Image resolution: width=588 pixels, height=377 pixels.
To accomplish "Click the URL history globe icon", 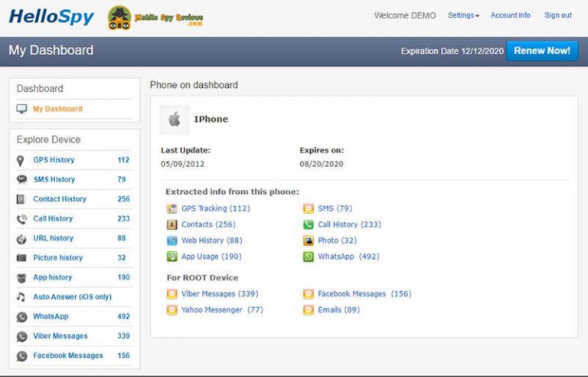I will point(21,239).
